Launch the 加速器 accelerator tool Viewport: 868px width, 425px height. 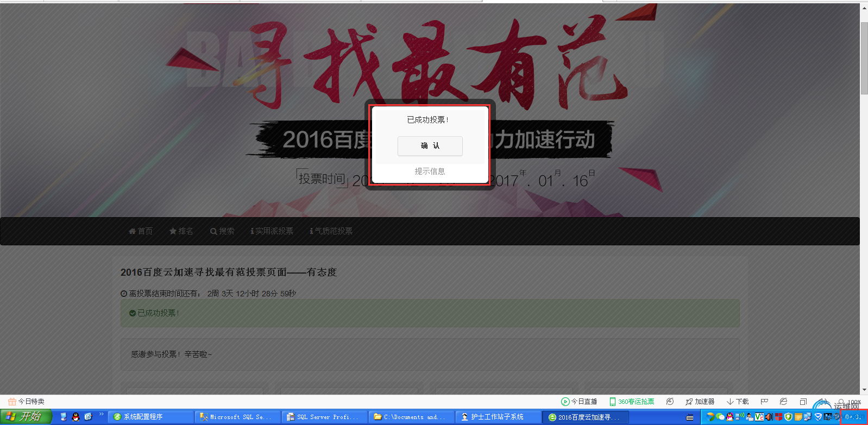pos(700,402)
